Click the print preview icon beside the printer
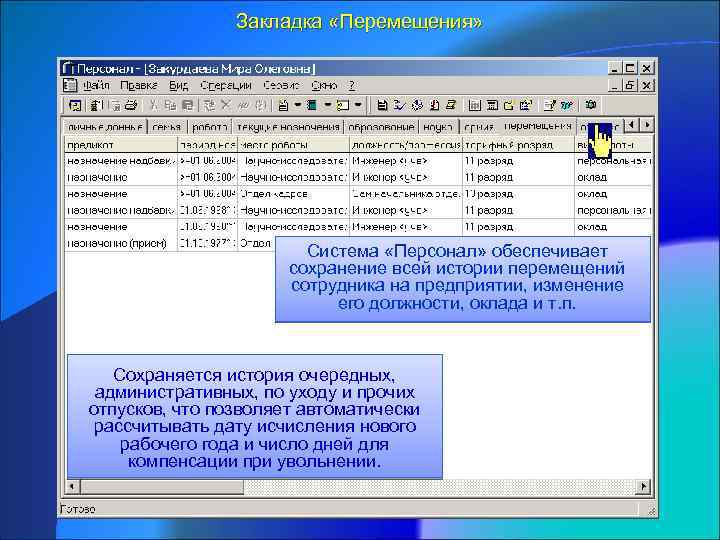This screenshot has width=720, height=540. coord(116,106)
